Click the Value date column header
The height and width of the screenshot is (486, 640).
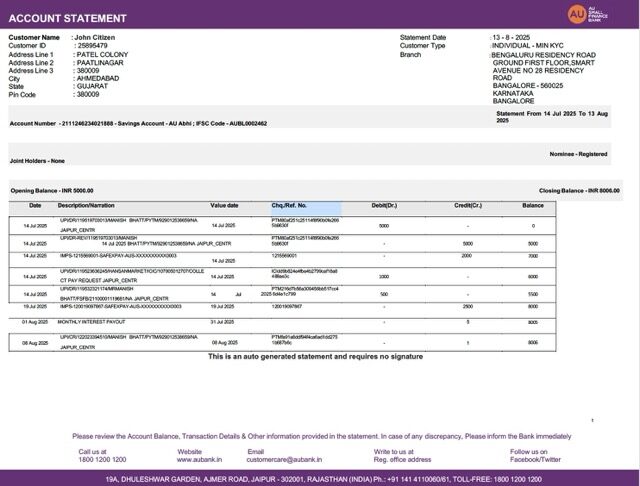point(224,206)
